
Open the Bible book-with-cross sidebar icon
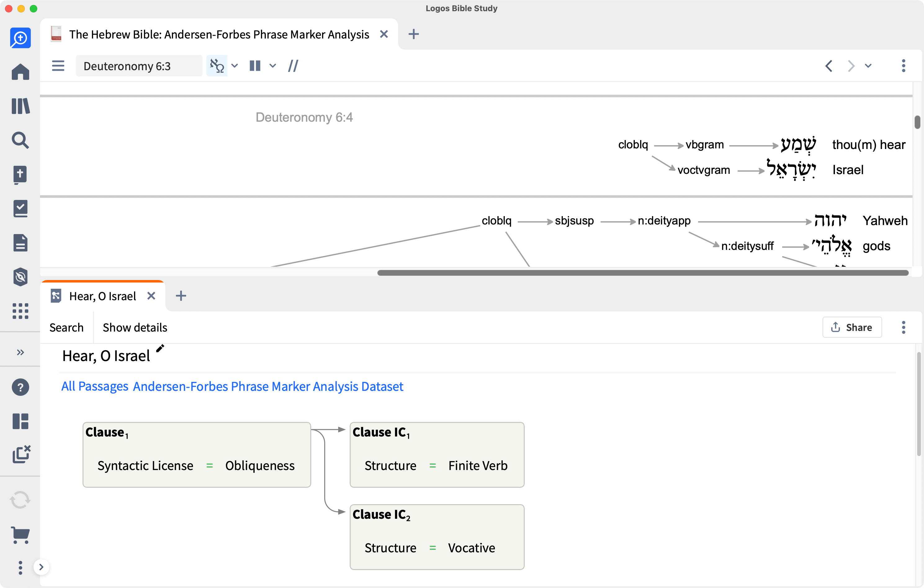(x=20, y=175)
